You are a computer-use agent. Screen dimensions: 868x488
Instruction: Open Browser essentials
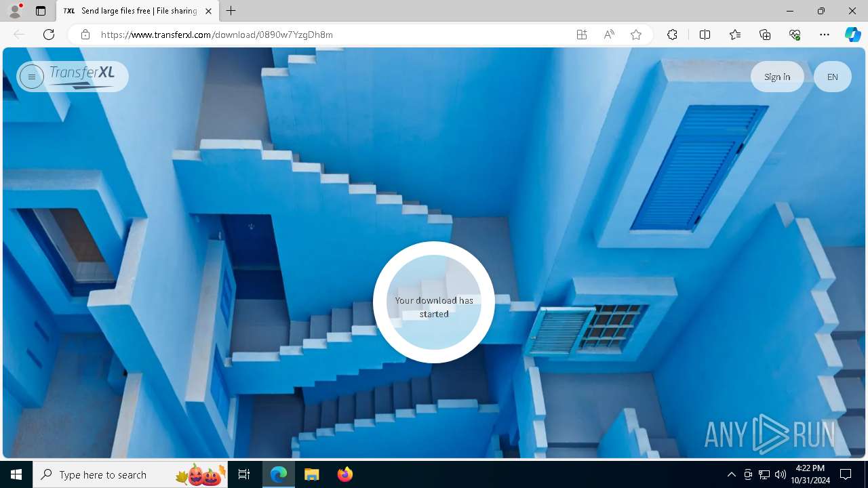coord(795,35)
